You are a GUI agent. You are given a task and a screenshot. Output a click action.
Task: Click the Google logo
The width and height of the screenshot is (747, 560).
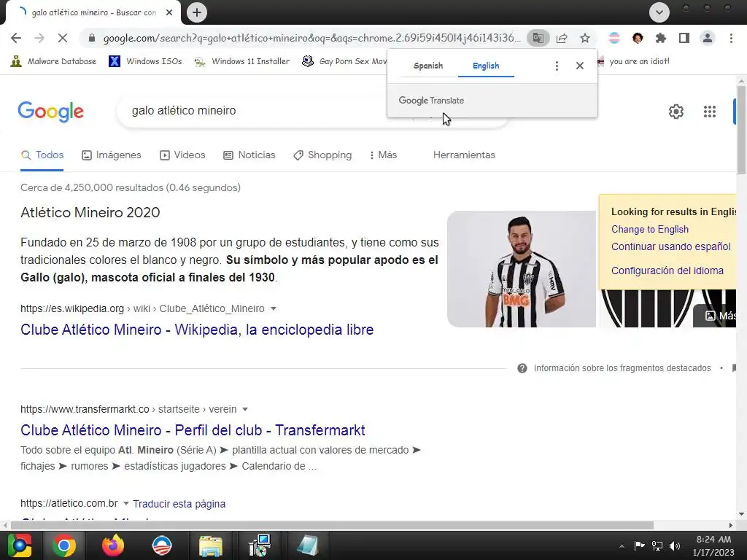click(x=51, y=112)
